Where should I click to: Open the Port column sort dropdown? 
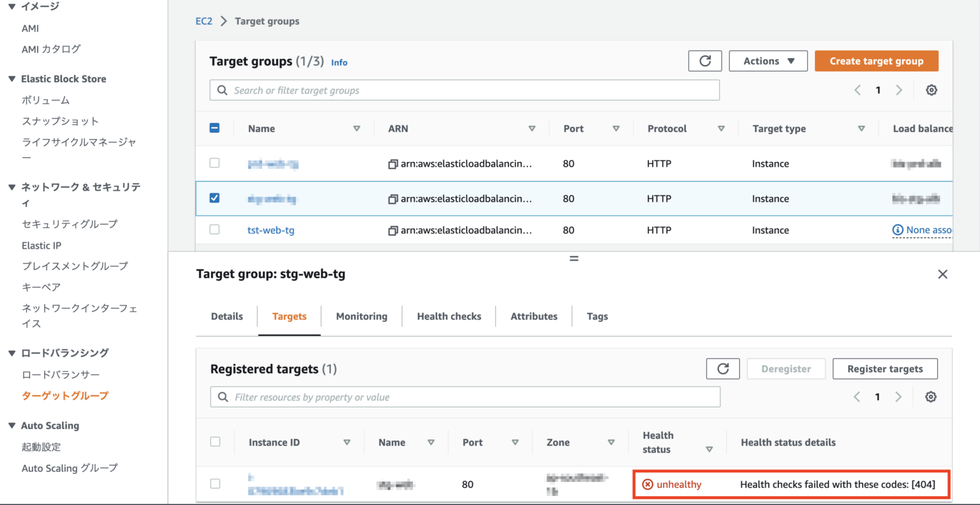(616, 128)
